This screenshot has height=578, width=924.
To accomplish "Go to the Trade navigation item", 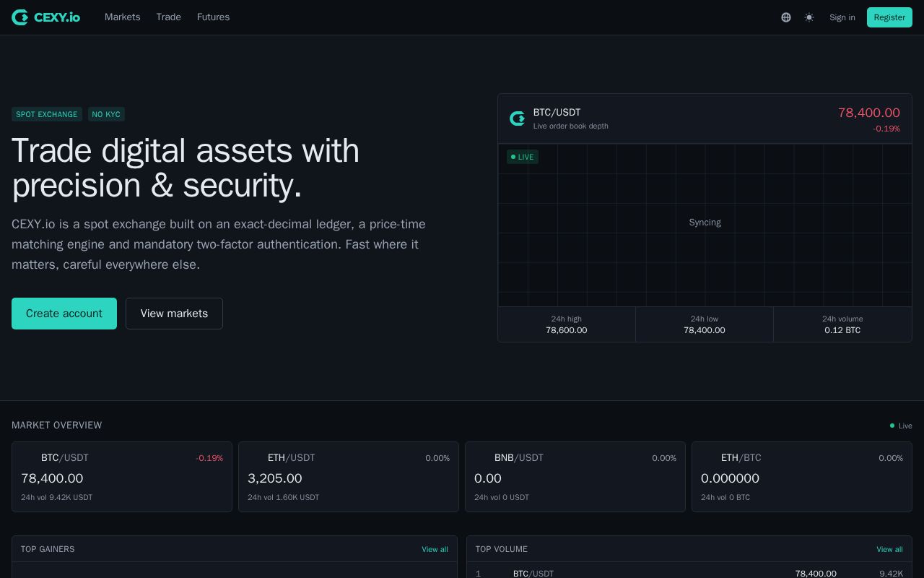I will [x=169, y=17].
